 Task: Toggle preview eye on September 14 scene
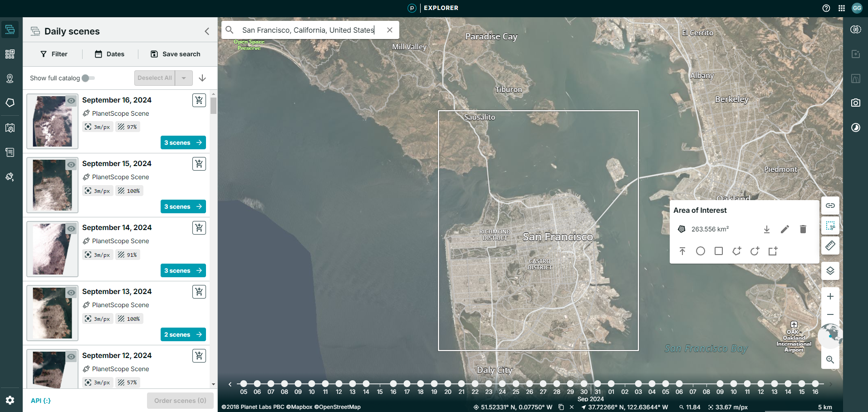click(x=71, y=229)
